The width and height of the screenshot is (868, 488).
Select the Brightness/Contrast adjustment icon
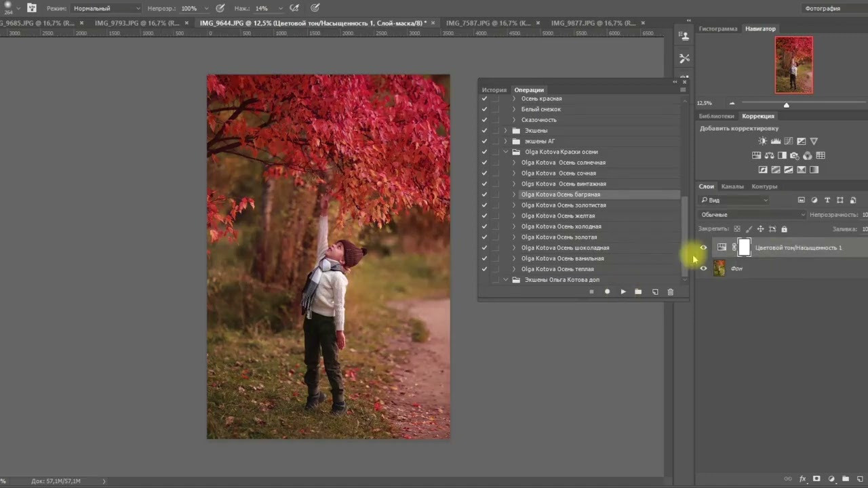(x=762, y=140)
